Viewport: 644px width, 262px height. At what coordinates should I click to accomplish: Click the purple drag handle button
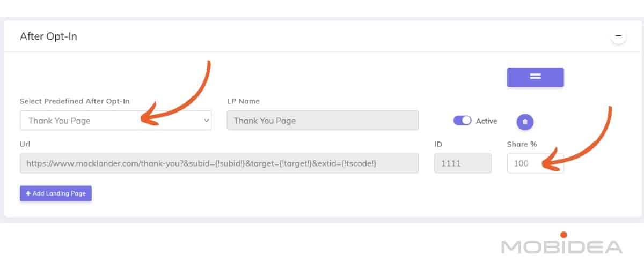(535, 77)
